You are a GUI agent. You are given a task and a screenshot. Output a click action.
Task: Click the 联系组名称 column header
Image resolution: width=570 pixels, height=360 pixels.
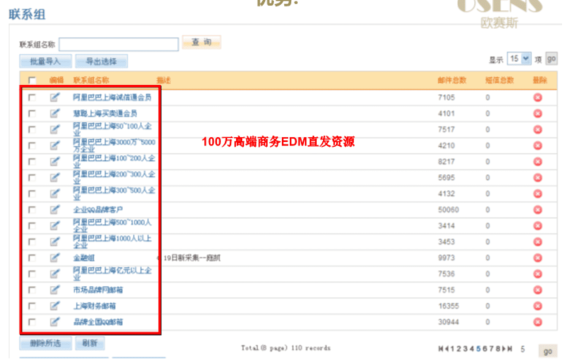(x=91, y=80)
